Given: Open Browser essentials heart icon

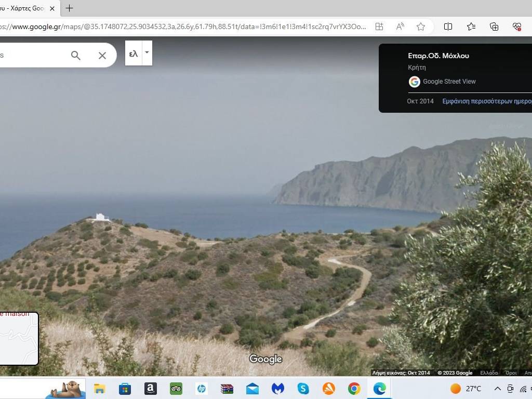Looking at the screenshot, I should pyautogui.click(x=517, y=26).
